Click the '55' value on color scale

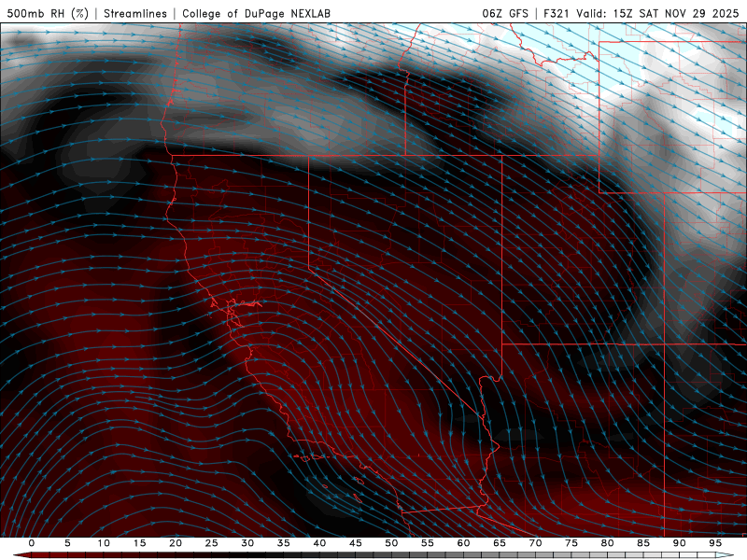pyautogui.click(x=428, y=543)
